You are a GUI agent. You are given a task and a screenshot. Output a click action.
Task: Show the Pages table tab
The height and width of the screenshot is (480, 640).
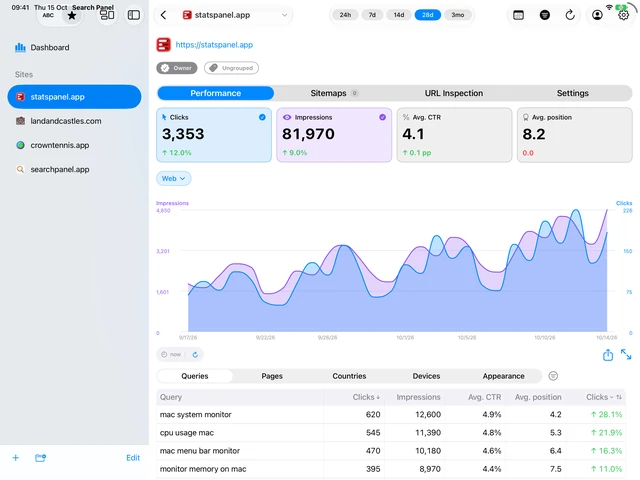click(x=272, y=376)
